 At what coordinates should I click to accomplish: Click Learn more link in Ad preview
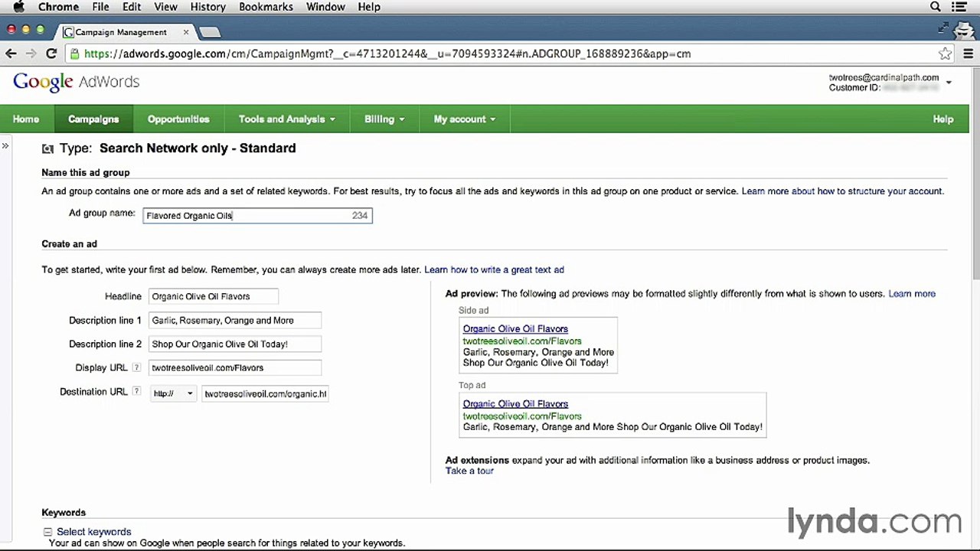[x=912, y=294]
